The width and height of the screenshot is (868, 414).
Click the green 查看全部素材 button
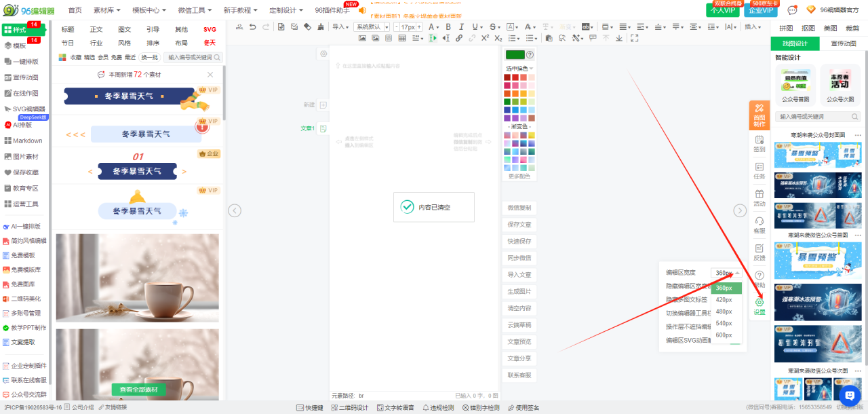tap(138, 390)
